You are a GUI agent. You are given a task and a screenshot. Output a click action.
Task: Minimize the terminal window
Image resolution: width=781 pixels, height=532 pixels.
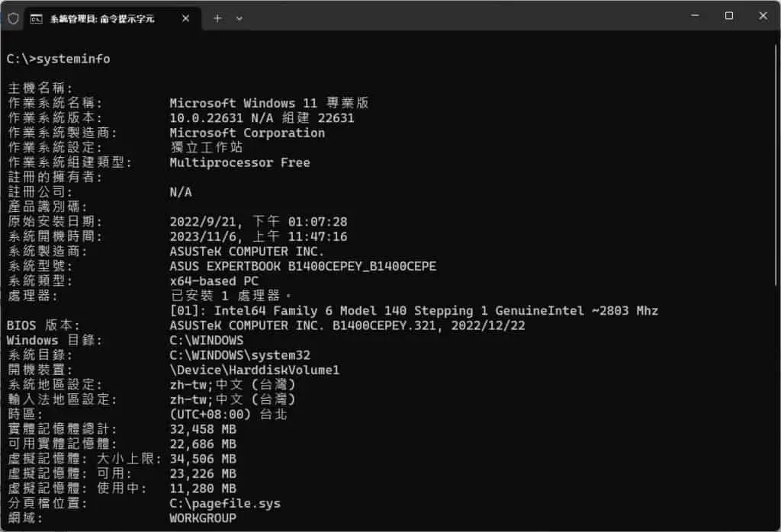pyautogui.click(x=695, y=16)
